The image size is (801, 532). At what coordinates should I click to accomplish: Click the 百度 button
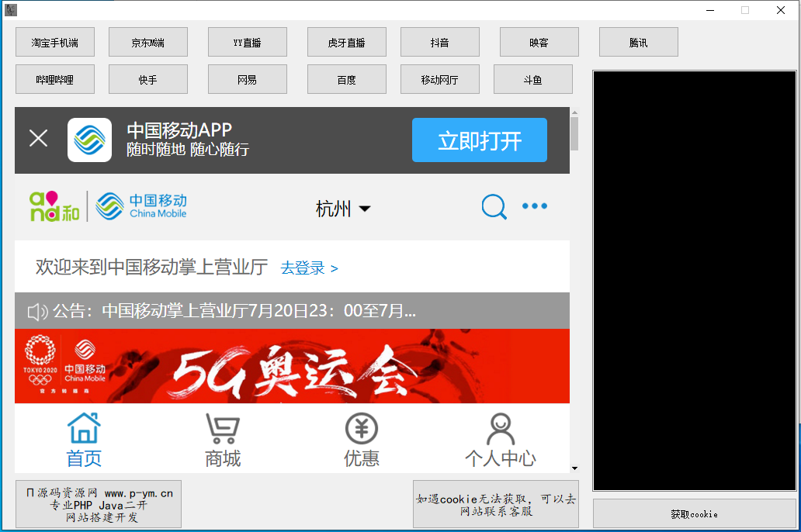click(x=346, y=79)
